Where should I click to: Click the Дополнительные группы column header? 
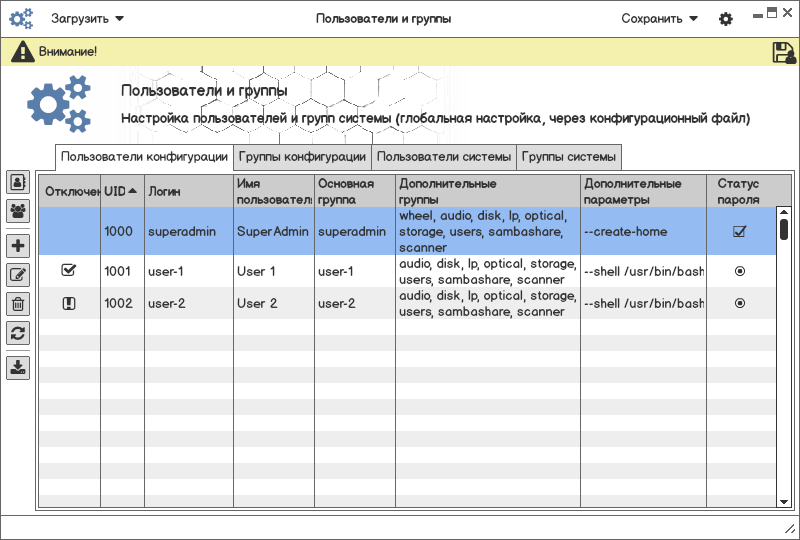click(x=488, y=191)
